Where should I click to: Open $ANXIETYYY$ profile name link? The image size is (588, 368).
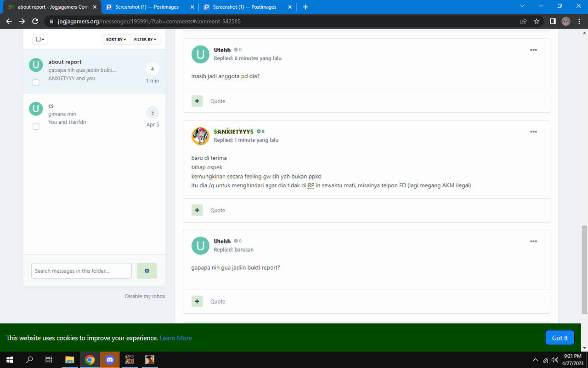click(233, 132)
